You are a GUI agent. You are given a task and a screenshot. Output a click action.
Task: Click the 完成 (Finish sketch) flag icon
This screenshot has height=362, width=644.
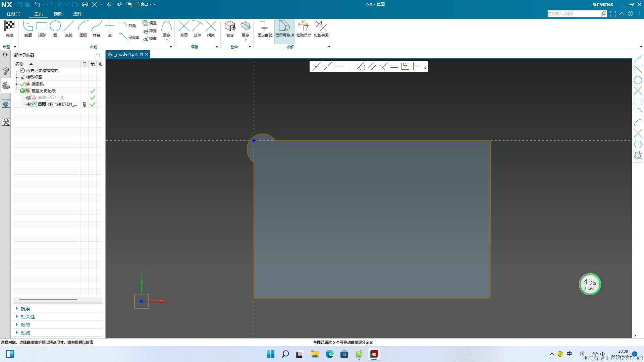9,26
